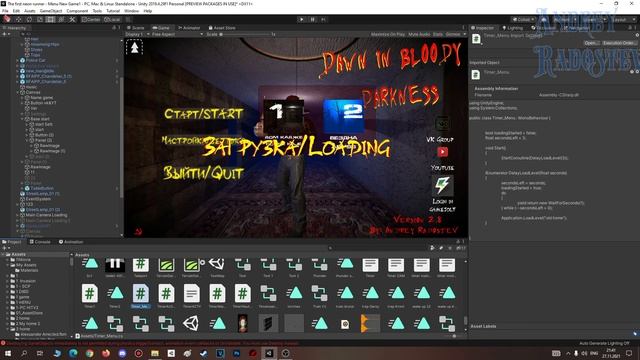This screenshot has height=360, width=640.
Task: Select the Rect transform tool
Action: pos(50,19)
